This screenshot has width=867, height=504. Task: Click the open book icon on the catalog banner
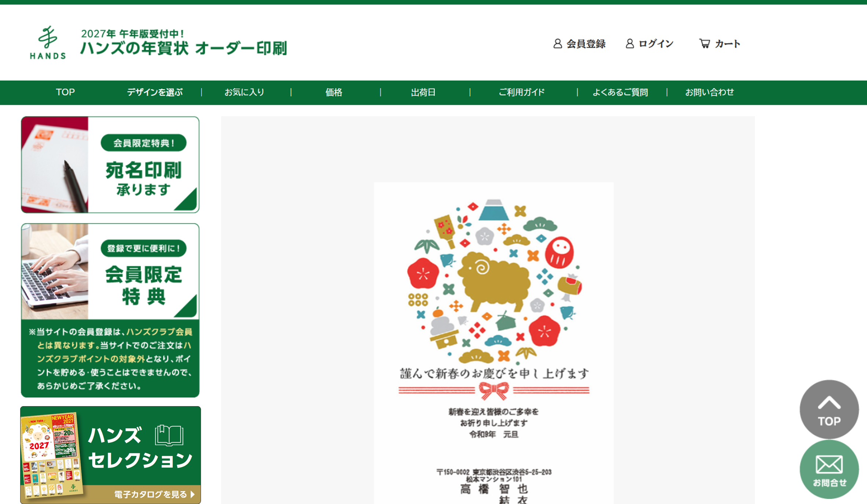click(x=169, y=435)
